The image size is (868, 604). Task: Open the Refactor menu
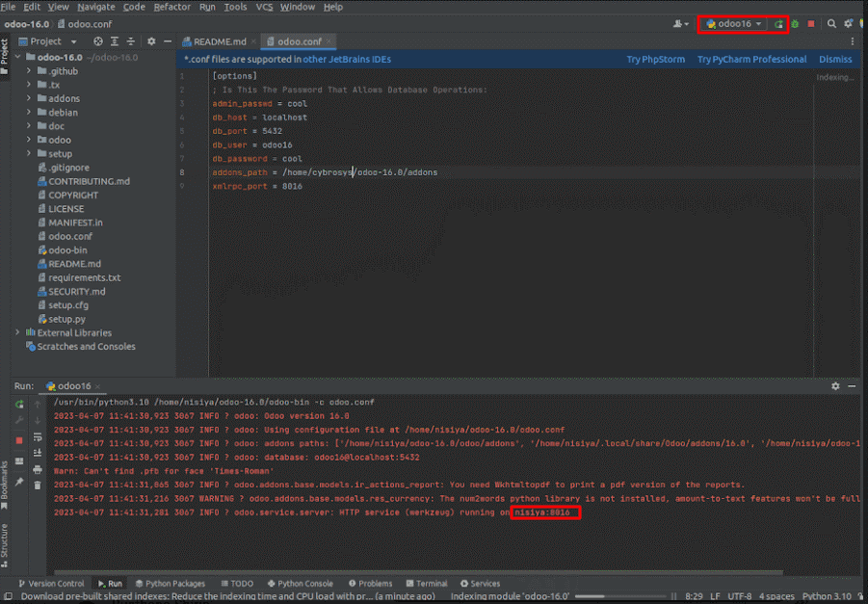click(172, 7)
